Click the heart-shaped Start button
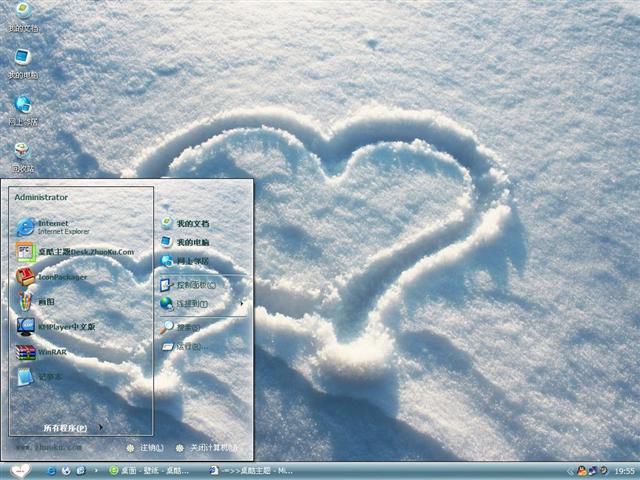Screen dimensions: 640x480 22,470
